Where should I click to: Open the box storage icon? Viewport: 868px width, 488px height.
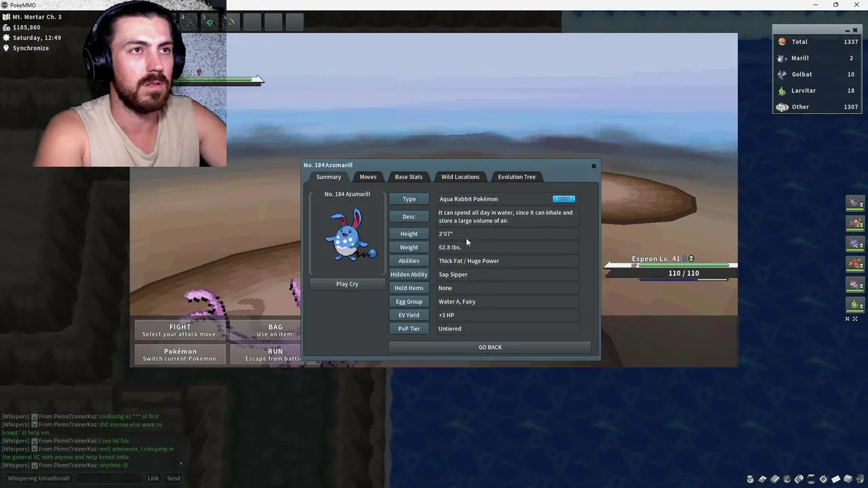848,479
